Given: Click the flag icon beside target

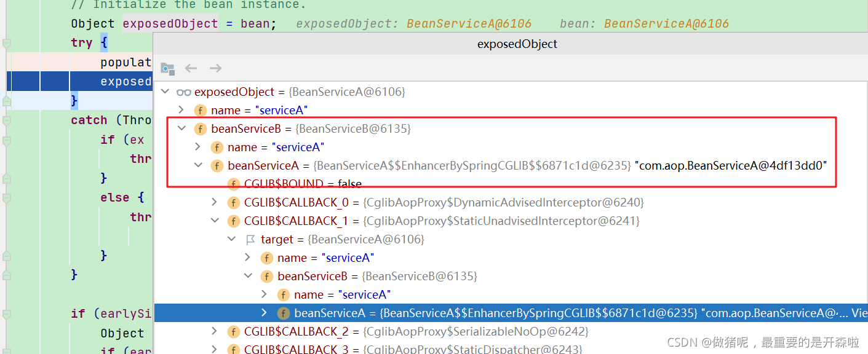Looking at the screenshot, I should tap(250, 239).
